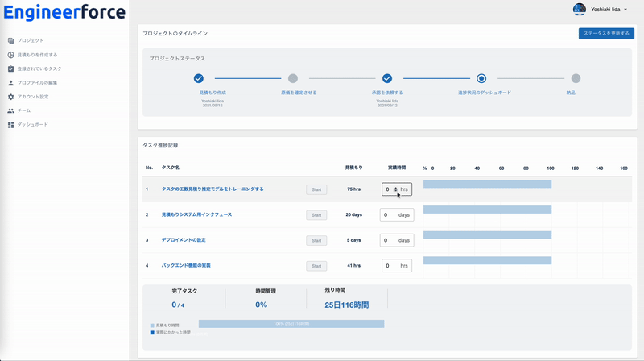This screenshot has height=361, width=644.
Task: Open the ダッシュボード menu item
Action: pyautogui.click(x=33, y=125)
